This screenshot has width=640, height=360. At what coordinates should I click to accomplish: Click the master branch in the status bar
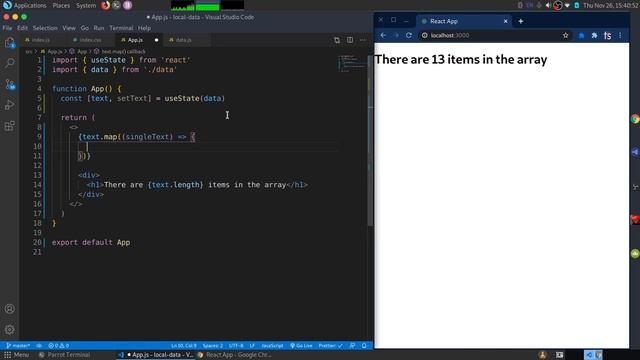pyautogui.click(x=18, y=346)
